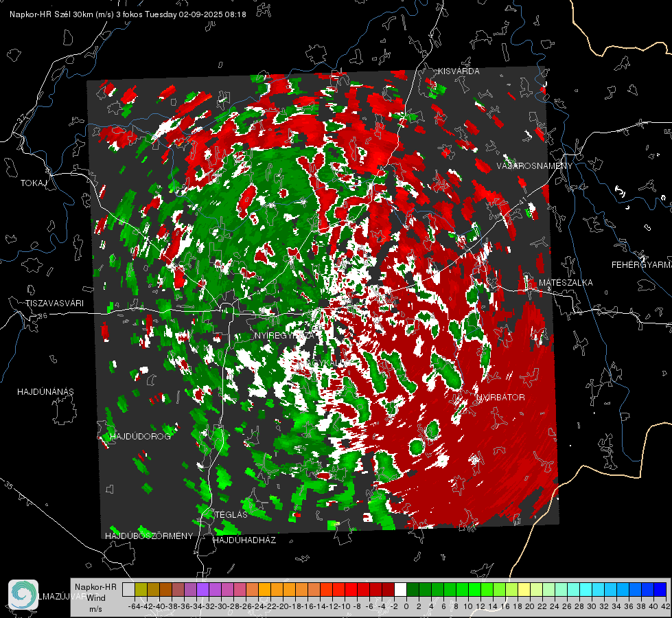Click the HAJDÚHADHÁZ town label

[x=244, y=540]
